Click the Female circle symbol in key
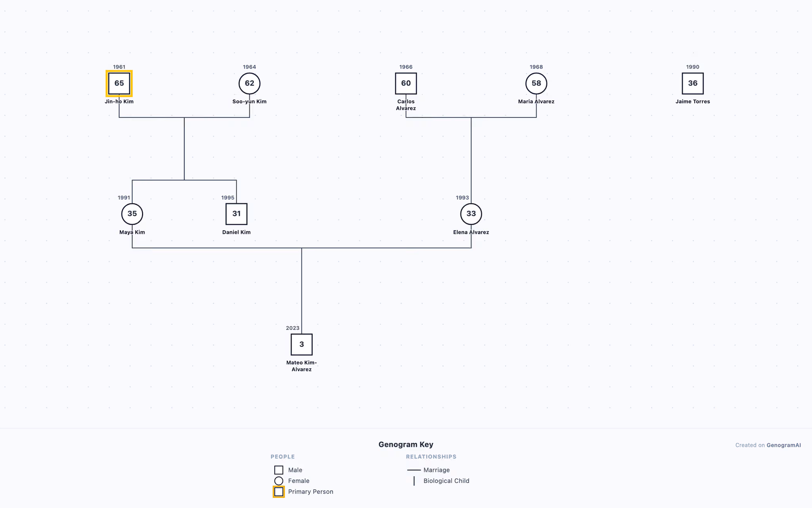Image resolution: width=812 pixels, height=508 pixels. (279, 481)
